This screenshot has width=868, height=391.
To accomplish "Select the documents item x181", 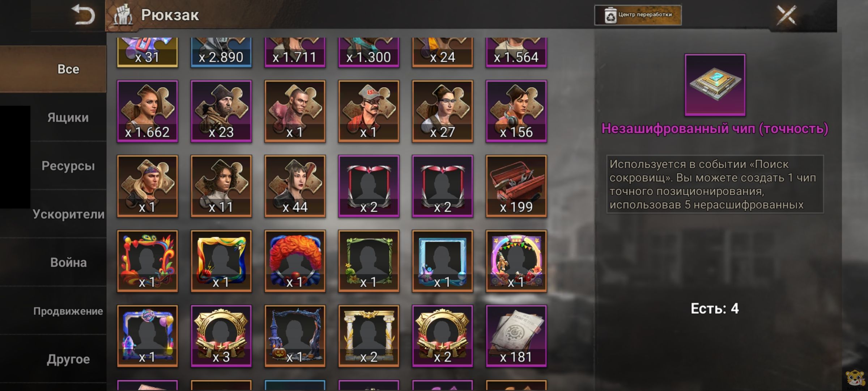I will pos(516,336).
